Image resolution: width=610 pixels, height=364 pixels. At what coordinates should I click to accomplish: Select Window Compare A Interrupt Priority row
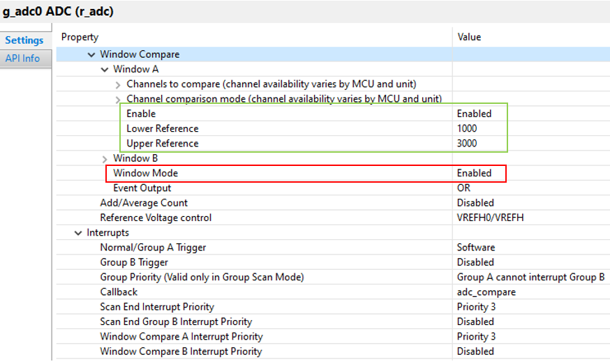pyautogui.click(x=333, y=336)
